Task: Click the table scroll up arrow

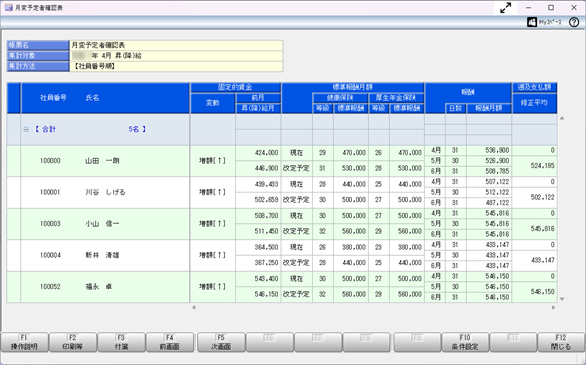Action: coord(562,118)
